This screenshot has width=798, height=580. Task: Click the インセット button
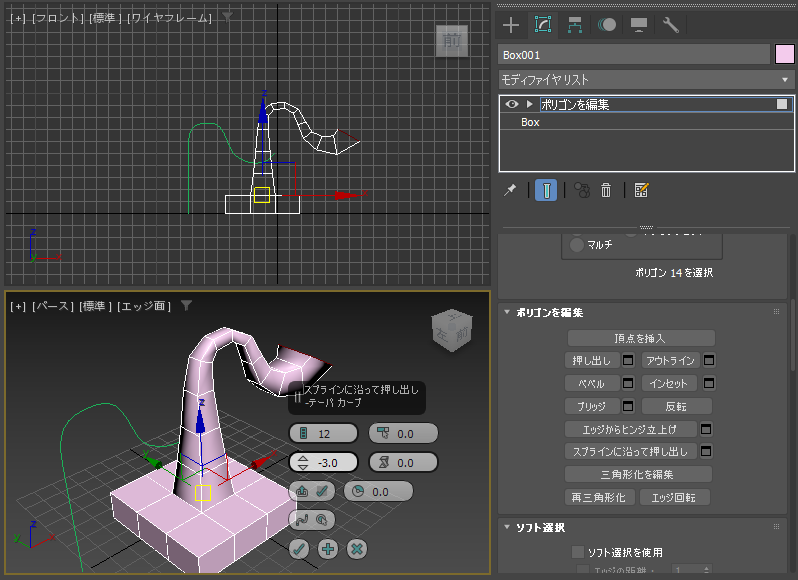tap(670, 384)
